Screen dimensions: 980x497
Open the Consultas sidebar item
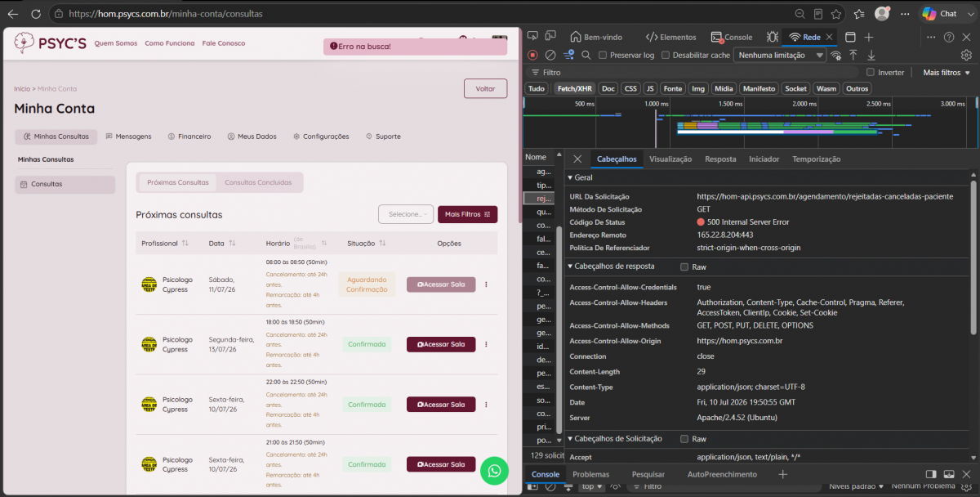click(x=65, y=184)
